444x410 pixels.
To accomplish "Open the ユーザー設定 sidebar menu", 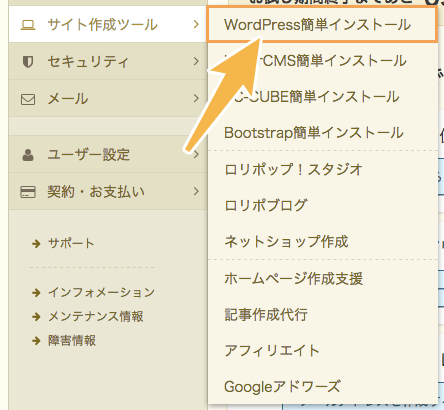I will pyautogui.click(x=108, y=154).
